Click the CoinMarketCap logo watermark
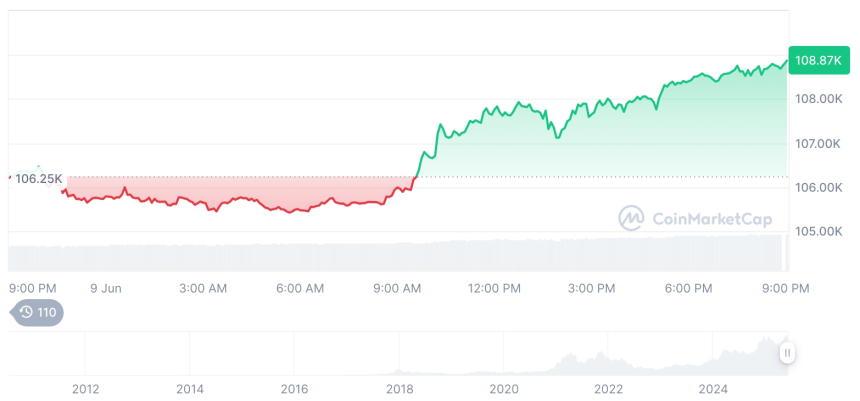Image resolution: width=860 pixels, height=401 pixels. (630, 218)
